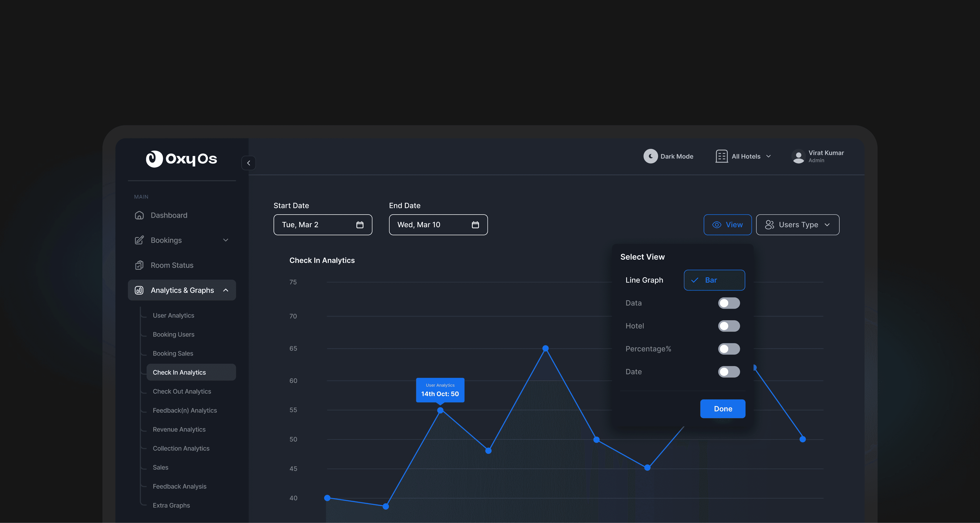Open the Start Date calendar icon
980x523 pixels.
(x=359, y=225)
